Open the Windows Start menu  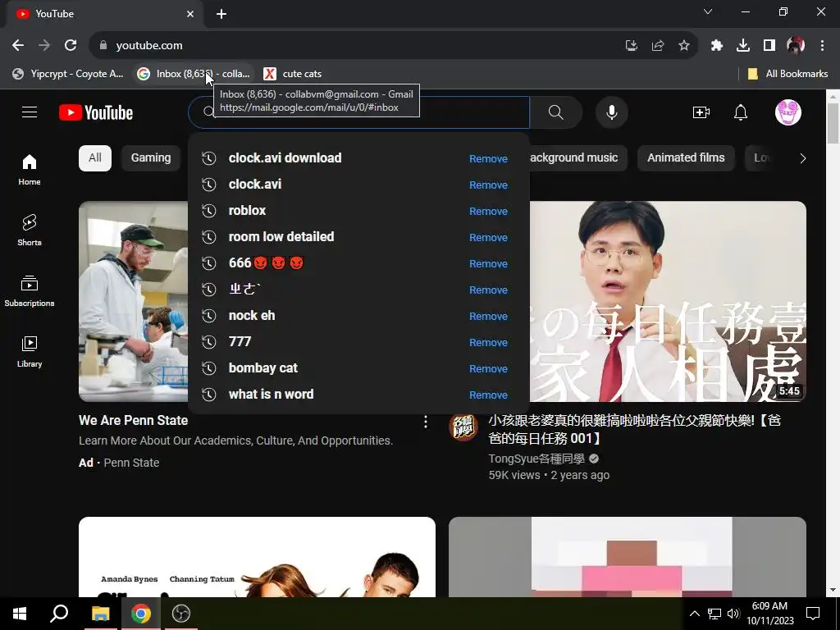[20, 614]
